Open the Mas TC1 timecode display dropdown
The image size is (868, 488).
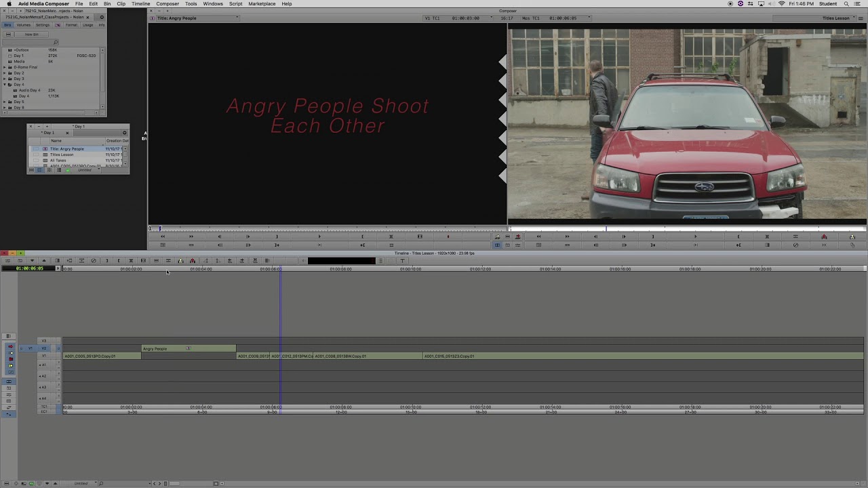click(557, 18)
